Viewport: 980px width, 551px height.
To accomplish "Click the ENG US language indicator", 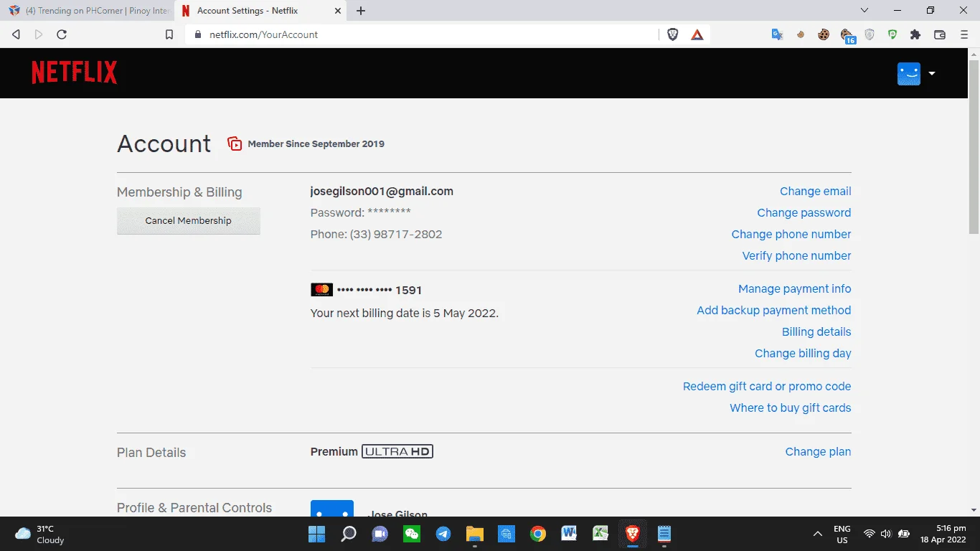I will (842, 534).
